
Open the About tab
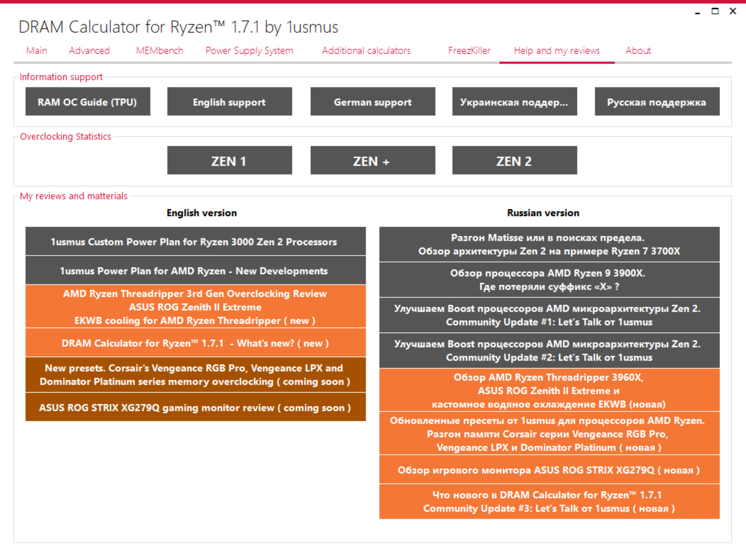tap(638, 51)
